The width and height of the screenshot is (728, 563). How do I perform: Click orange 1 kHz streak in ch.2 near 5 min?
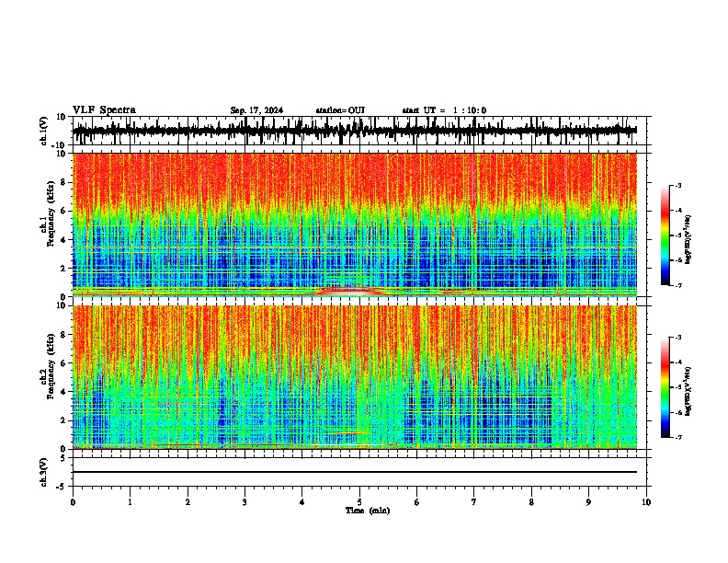(x=347, y=433)
